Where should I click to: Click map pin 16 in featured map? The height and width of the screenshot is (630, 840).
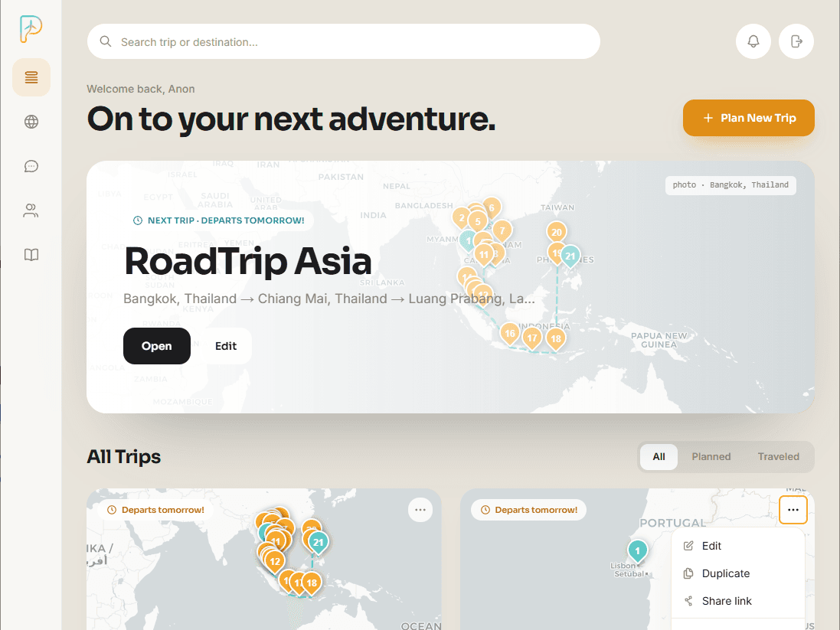(509, 334)
